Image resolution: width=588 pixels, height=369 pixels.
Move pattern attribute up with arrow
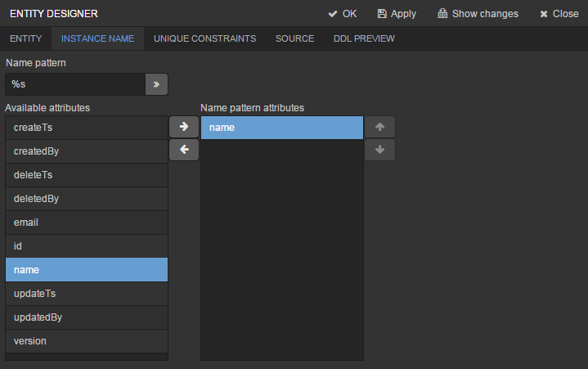tap(379, 127)
